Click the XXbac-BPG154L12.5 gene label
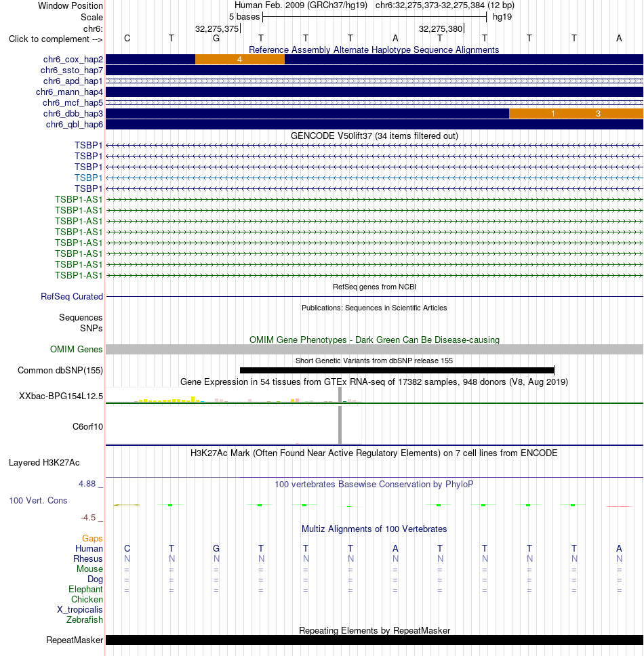This screenshot has height=656, width=644. pos(61,396)
